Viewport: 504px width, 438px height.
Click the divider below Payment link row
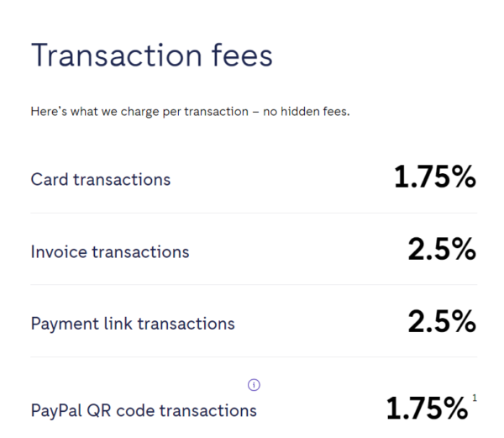[254, 356]
